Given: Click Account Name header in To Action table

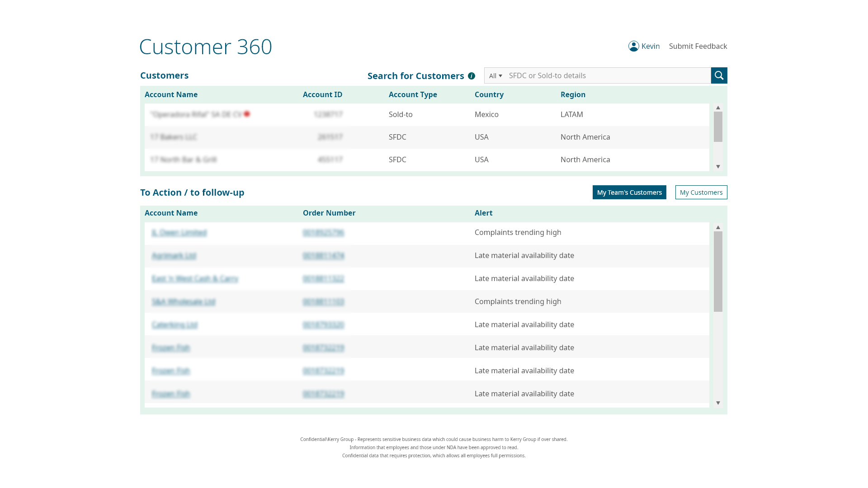Looking at the screenshot, I should 171,213.
